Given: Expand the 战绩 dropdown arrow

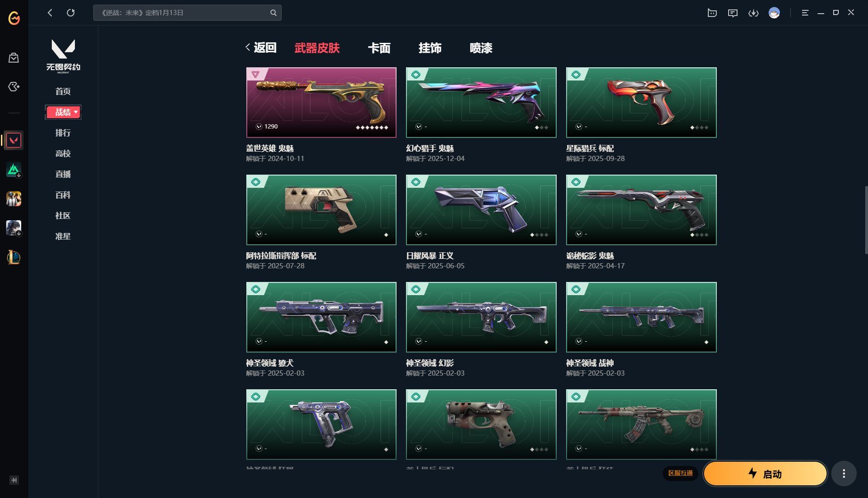Looking at the screenshot, I should [76, 112].
